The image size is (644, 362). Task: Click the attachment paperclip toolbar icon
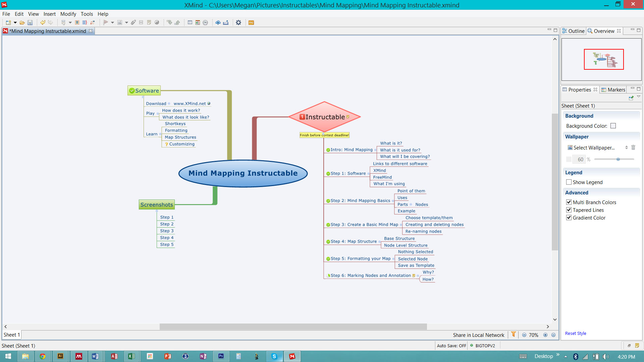click(x=133, y=22)
